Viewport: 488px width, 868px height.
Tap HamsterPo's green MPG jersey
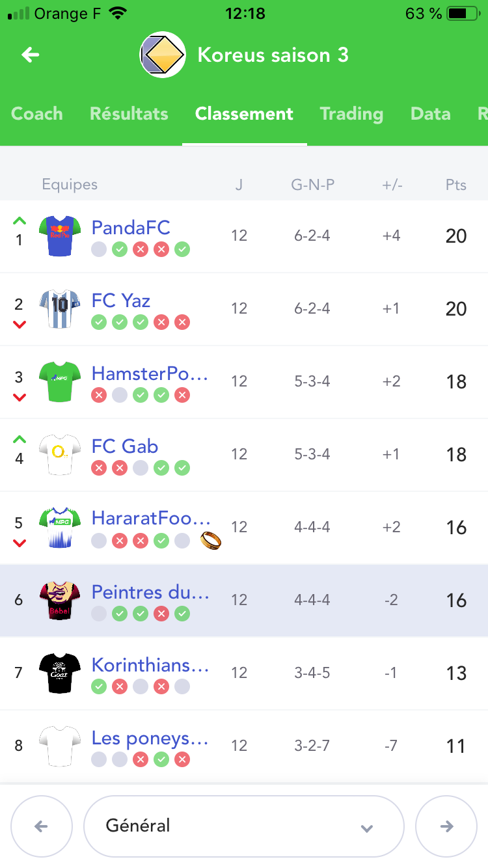[59, 381]
